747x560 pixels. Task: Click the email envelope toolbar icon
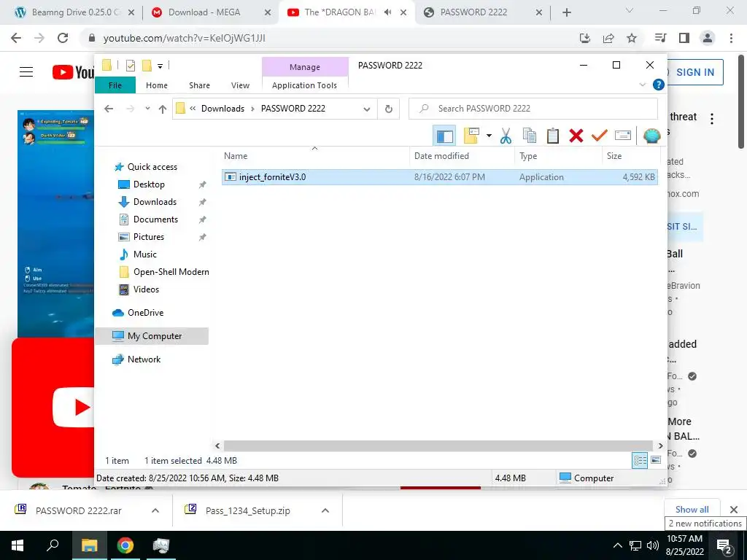pyautogui.click(x=623, y=136)
